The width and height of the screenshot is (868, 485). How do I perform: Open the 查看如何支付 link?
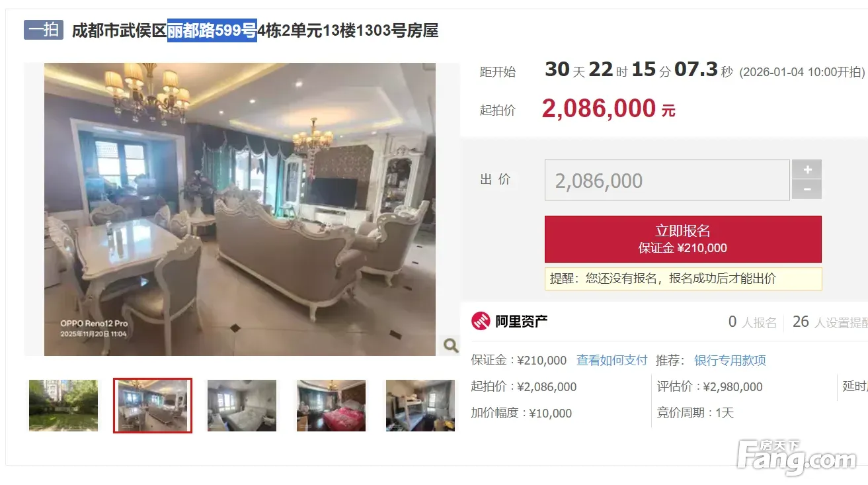612,361
